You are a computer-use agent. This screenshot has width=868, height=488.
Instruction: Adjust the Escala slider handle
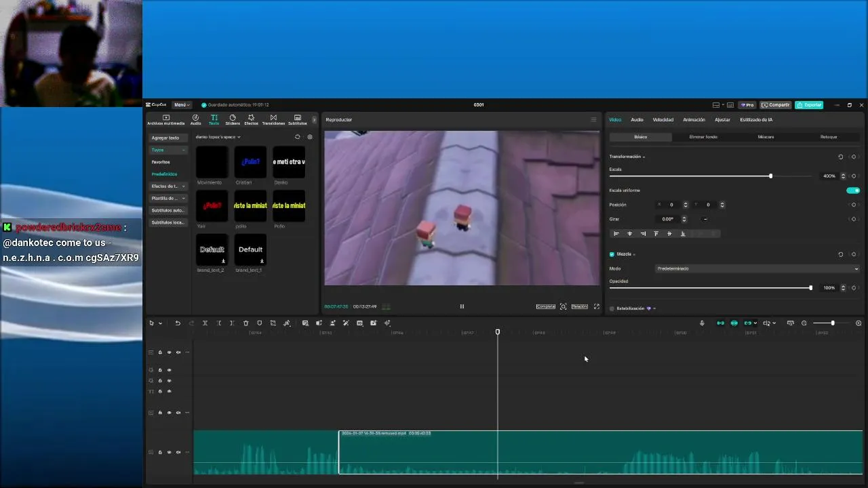click(770, 176)
